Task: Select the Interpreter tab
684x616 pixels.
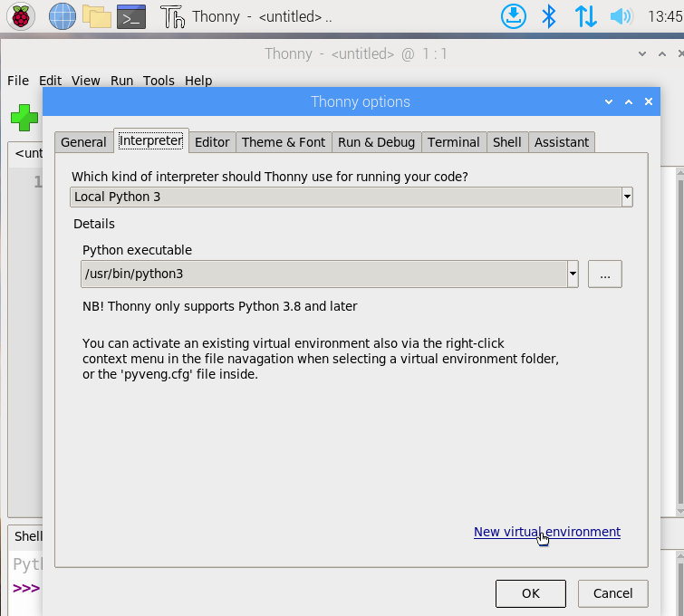Action: pos(151,140)
